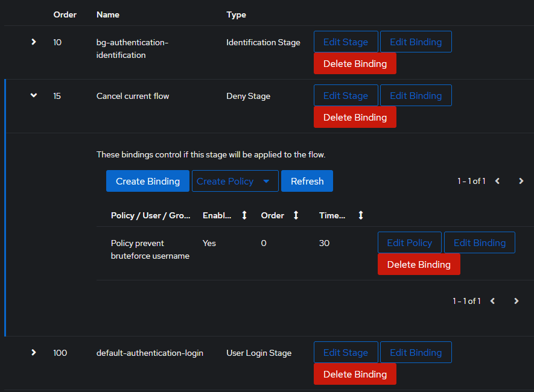Click timeout value 30
Image resolution: width=534 pixels, height=392 pixels.
click(x=324, y=243)
